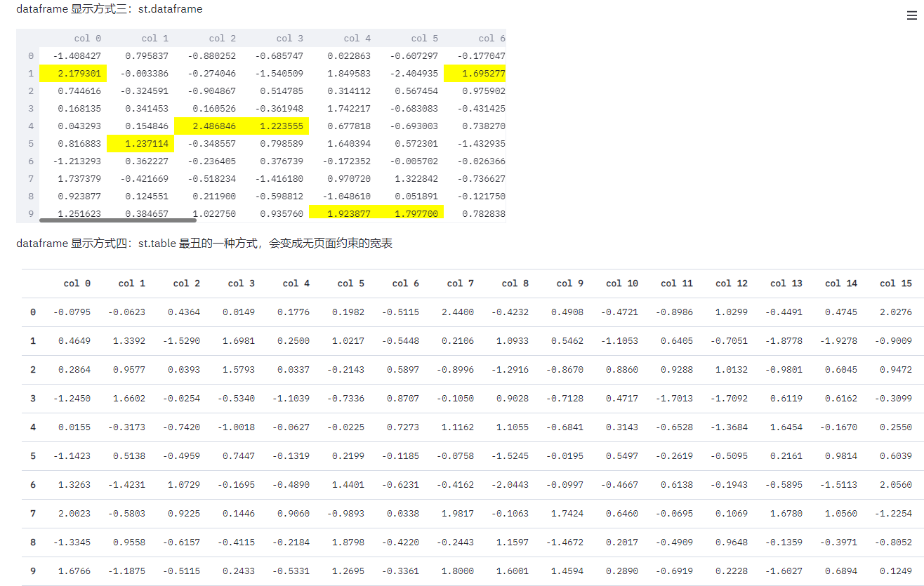Click value 2.0276 in st.table

[x=895, y=312]
